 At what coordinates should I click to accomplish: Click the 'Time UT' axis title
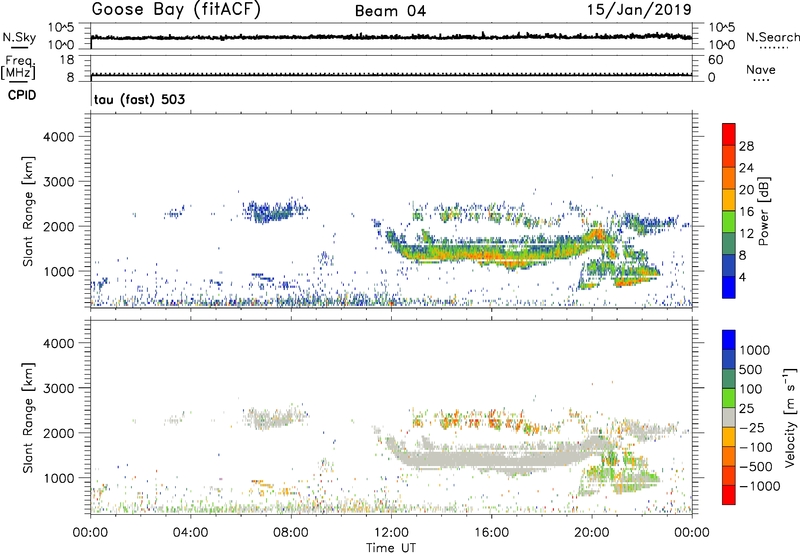(x=391, y=548)
